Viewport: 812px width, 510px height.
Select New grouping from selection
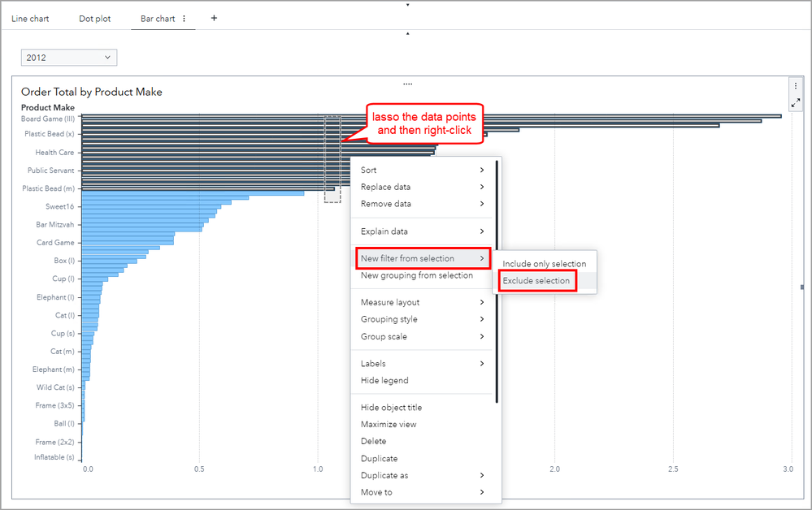[417, 275]
